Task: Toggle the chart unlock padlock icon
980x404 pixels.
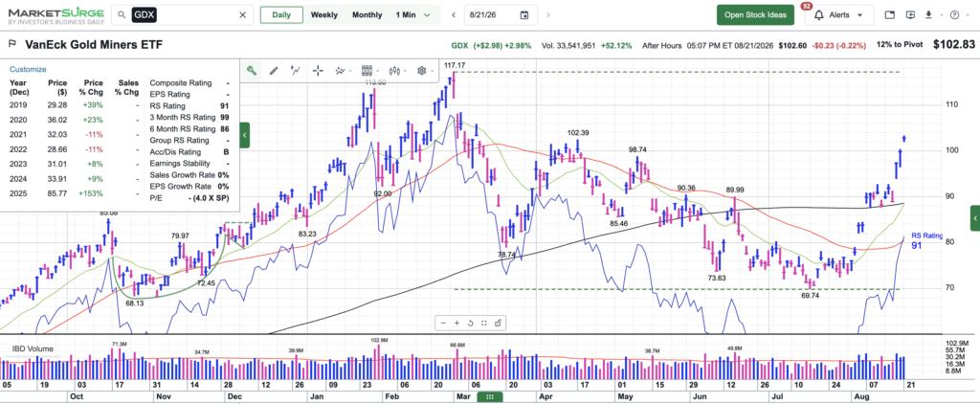Action: (x=498, y=324)
